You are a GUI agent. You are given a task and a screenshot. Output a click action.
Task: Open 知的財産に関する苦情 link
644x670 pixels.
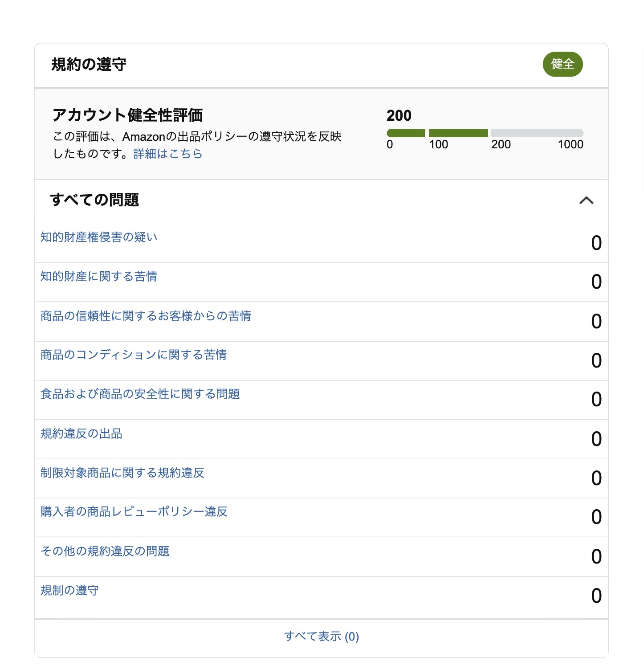(99, 276)
